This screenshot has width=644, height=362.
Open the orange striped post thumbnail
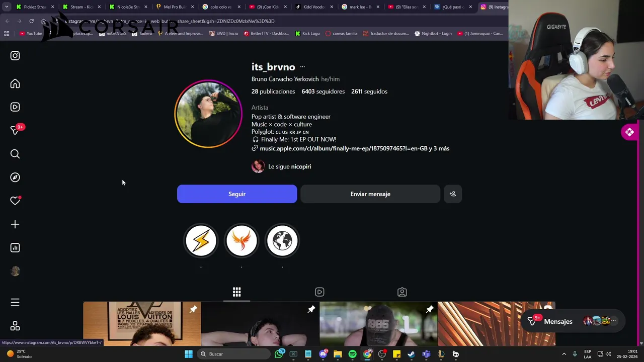(497, 324)
